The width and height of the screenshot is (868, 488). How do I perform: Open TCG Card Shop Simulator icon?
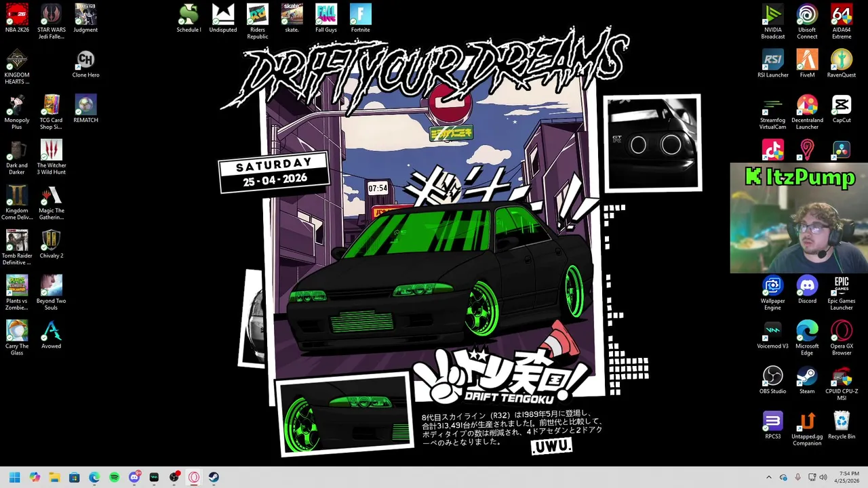coord(52,112)
